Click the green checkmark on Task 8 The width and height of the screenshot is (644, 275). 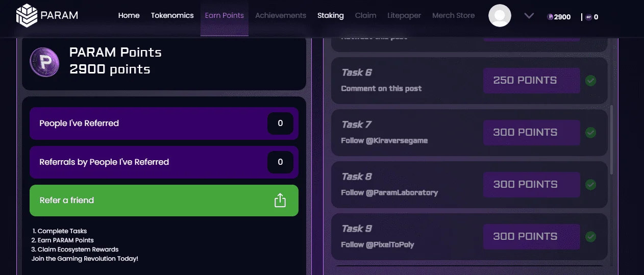click(x=590, y=185)
